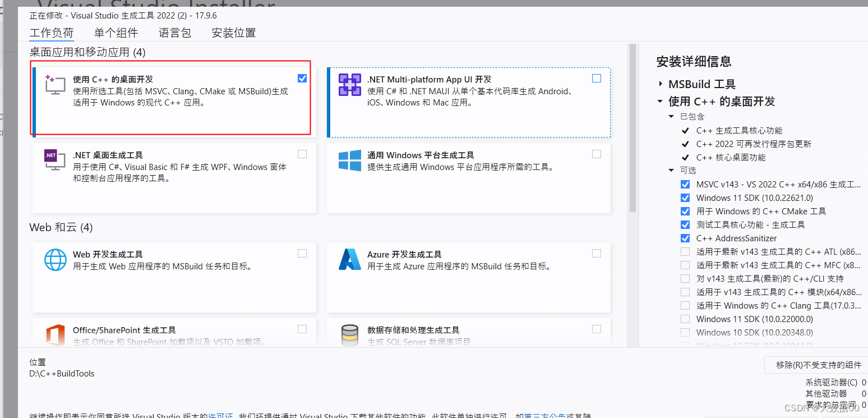Click the Web development globe icon
The height and width of the screenshot is (418, 868).
54,260
